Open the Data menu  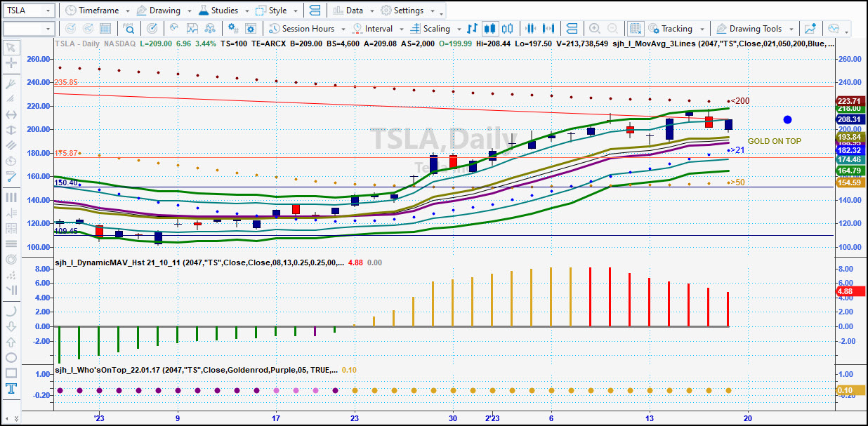(349, 11)
